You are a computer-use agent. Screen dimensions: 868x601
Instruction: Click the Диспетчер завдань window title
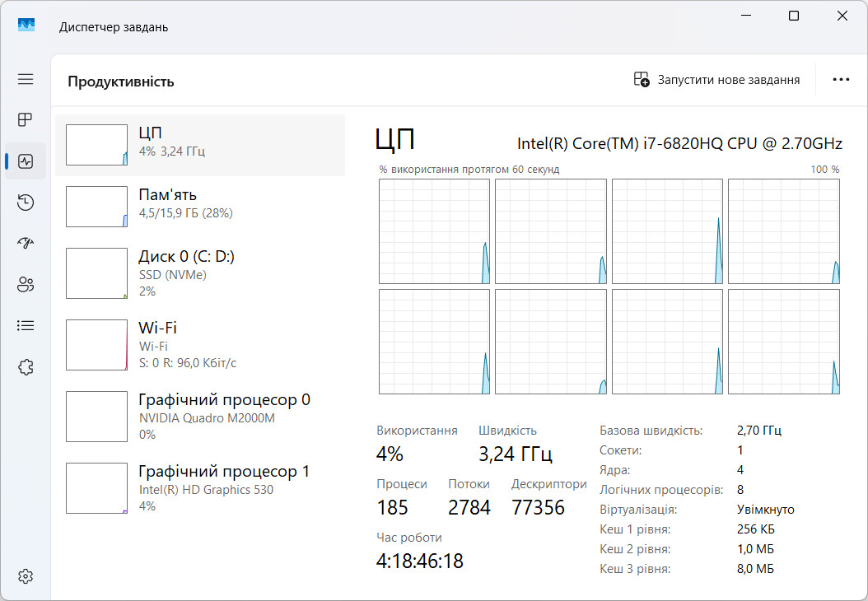114,27
